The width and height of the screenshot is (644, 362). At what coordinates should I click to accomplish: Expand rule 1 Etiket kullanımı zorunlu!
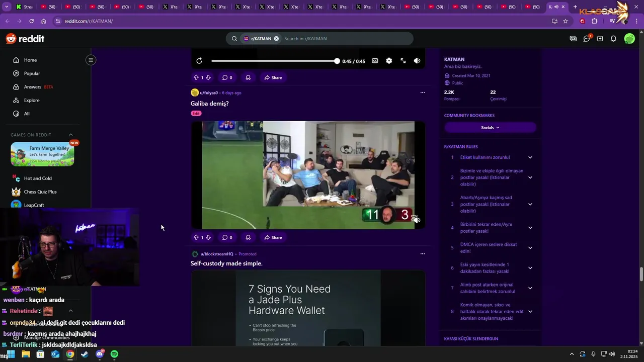(x=530, y=157)
